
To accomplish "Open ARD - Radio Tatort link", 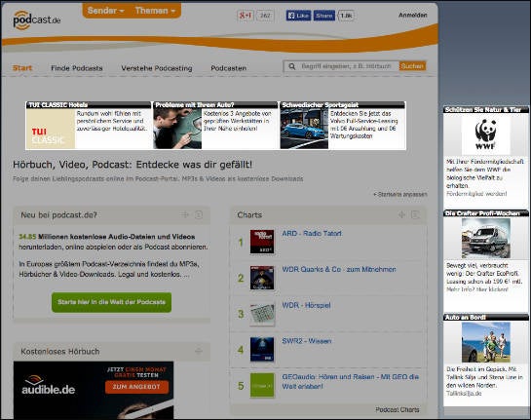I will [312, 233].
